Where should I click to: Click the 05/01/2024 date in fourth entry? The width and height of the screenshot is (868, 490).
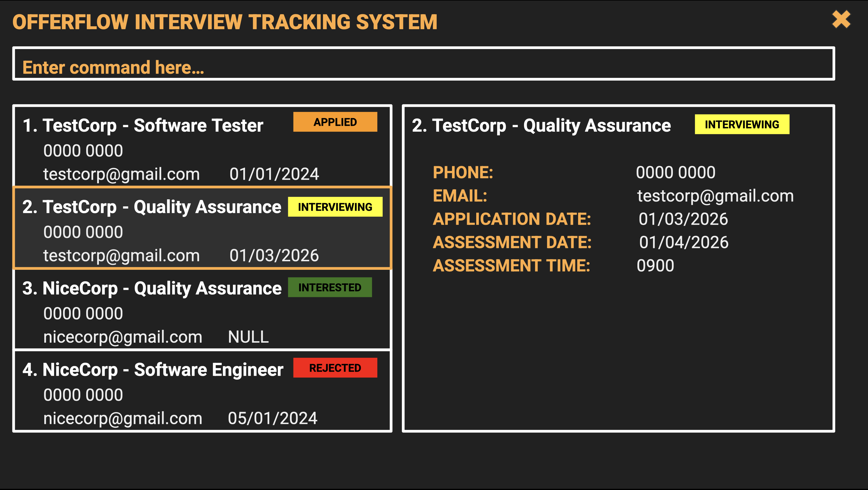272,418
